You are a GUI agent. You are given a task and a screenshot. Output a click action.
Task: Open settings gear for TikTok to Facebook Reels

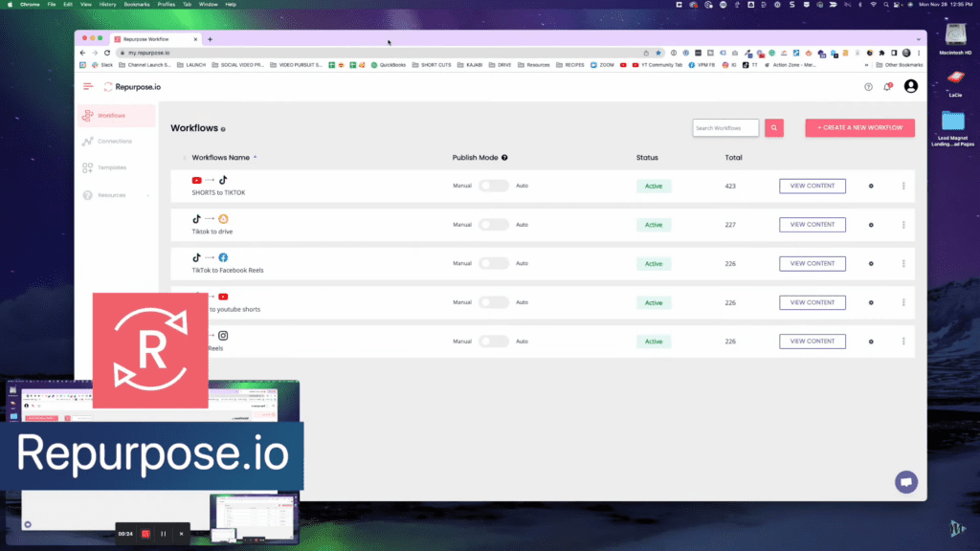point(871,264)
